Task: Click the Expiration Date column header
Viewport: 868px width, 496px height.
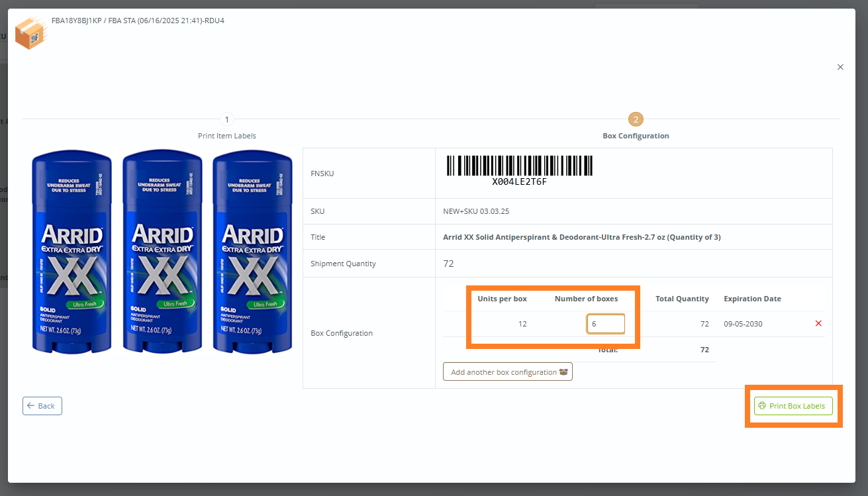Action: click(x=752, y=299)
